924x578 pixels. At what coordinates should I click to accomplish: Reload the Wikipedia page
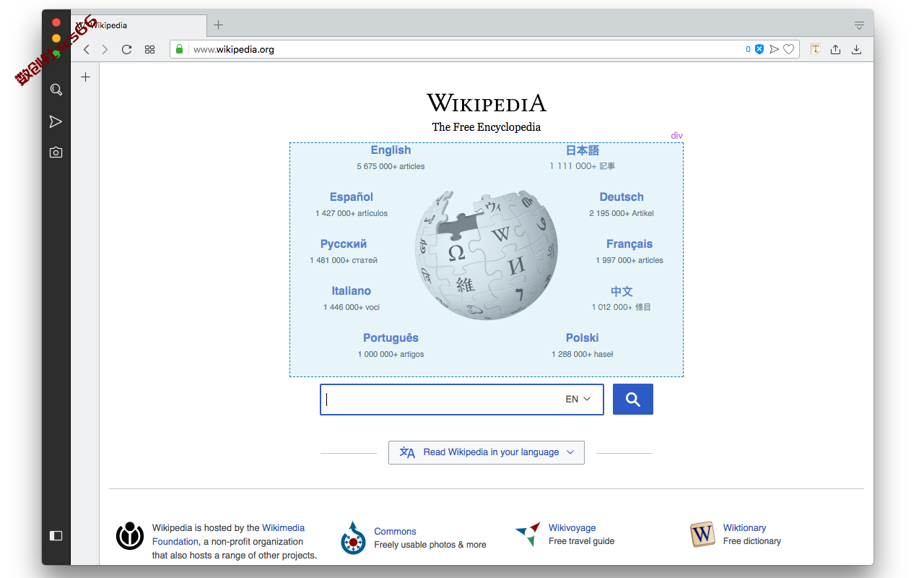126,50
